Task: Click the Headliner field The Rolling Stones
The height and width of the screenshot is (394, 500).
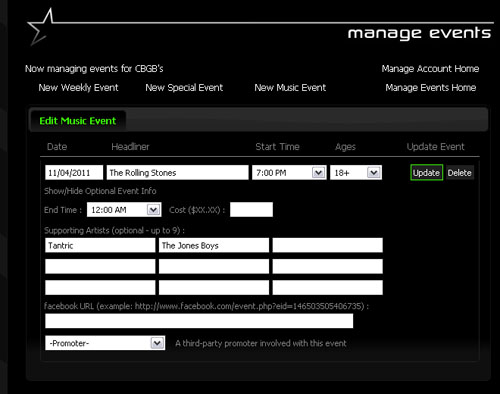Action: [x=177, y=173]
